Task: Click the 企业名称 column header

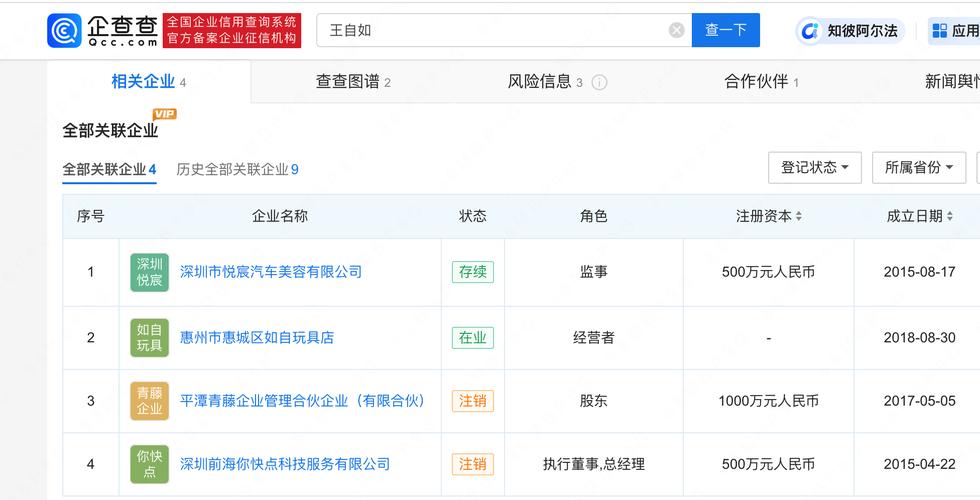Action: (x=280, y=216)
